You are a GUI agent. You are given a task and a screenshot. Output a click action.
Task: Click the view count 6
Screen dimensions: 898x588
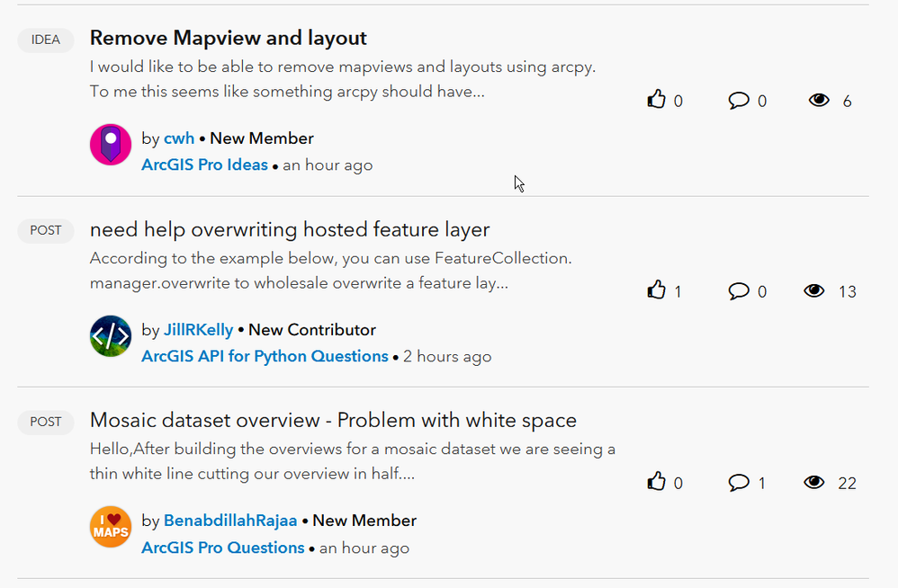[848, 102]
